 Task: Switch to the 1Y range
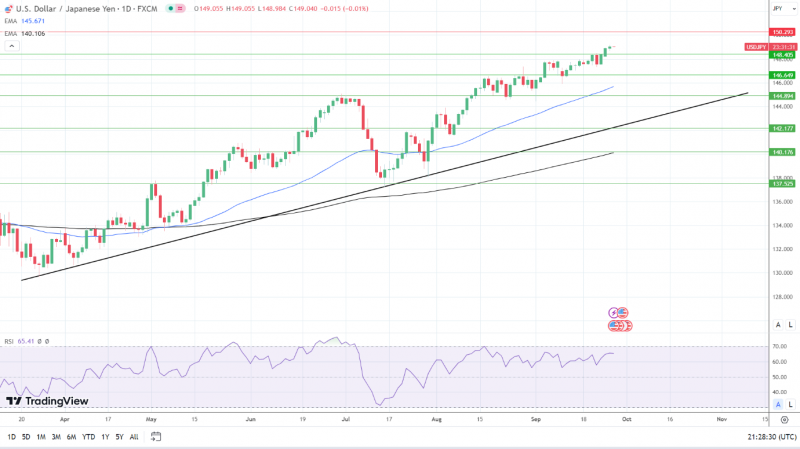(x=105, y=437)
